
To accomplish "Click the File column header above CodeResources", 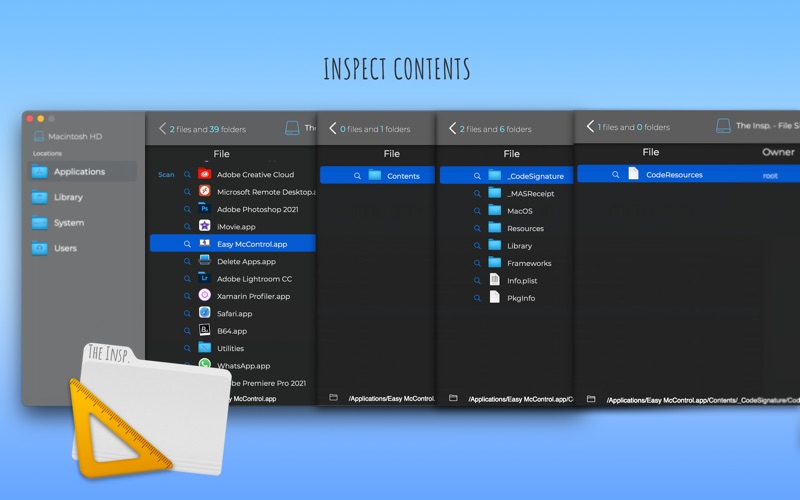I will [x=651, y=152].
